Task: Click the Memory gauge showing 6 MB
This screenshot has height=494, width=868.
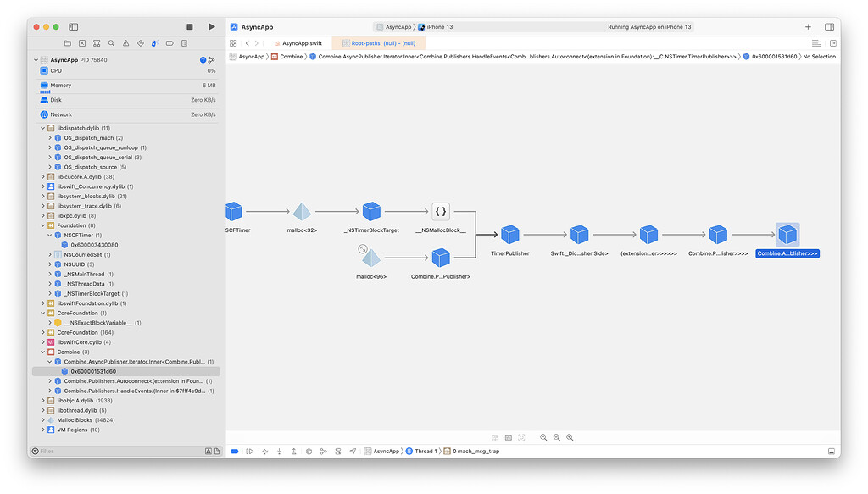Action: [x=127, y=86]
